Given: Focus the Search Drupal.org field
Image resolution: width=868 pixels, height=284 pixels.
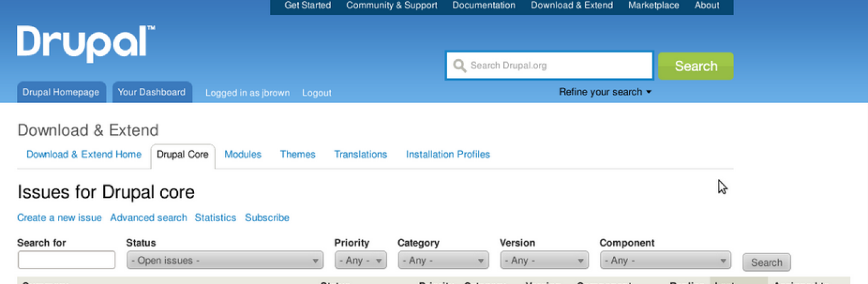Looking at the screenshot, I should 550,66.
